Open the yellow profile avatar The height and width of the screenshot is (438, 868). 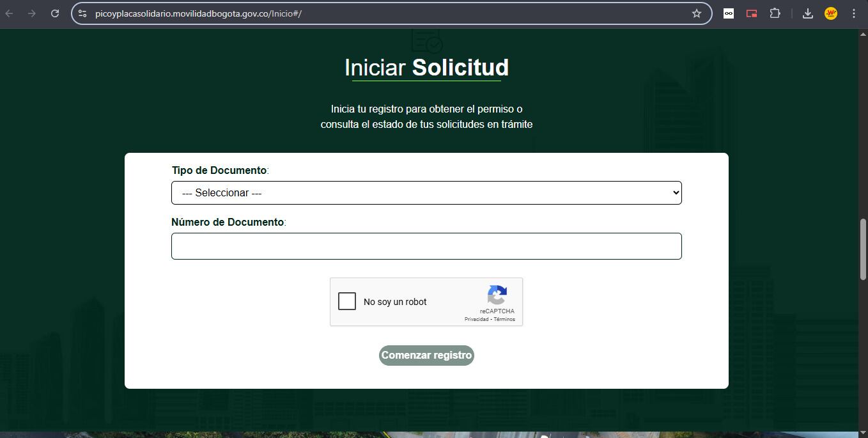point(831,13)
